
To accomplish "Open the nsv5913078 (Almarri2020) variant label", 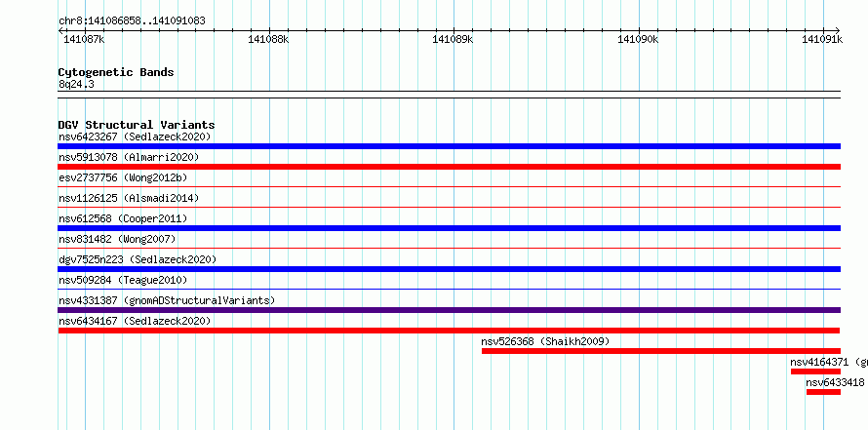I will (x=129, y=157).
